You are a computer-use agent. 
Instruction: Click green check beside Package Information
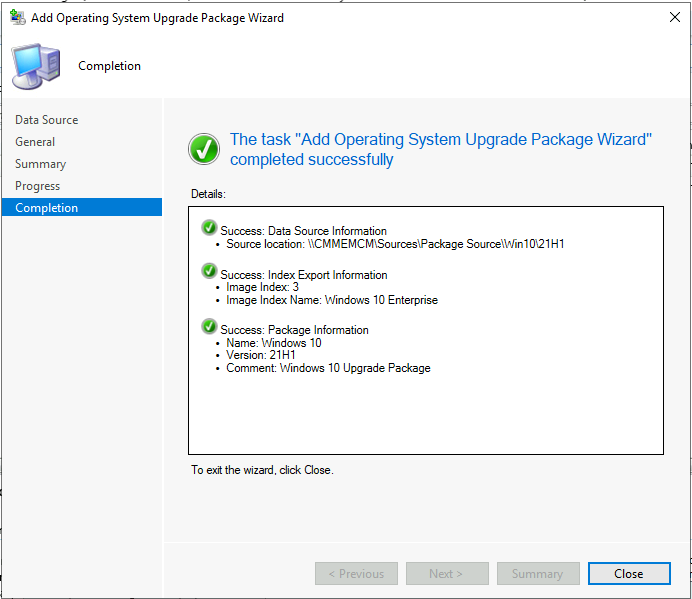click(x=209, y=327)
